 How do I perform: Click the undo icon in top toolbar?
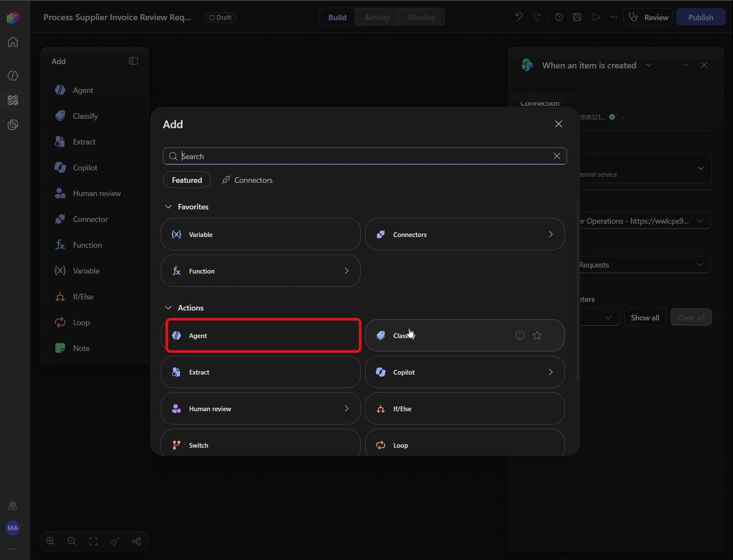point(519,17)
